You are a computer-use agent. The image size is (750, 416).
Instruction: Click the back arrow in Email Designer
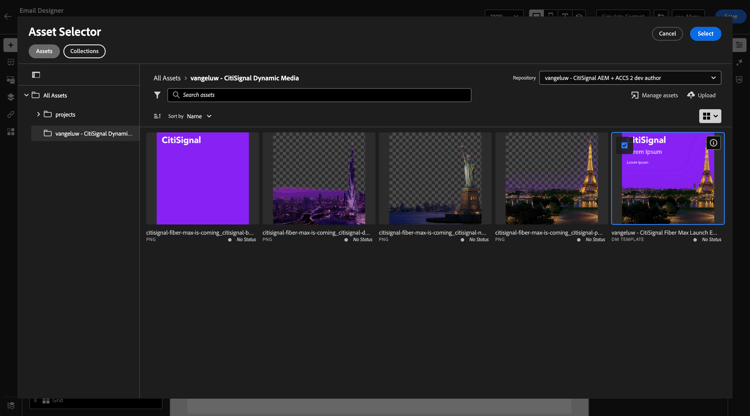tap(8, 16)
